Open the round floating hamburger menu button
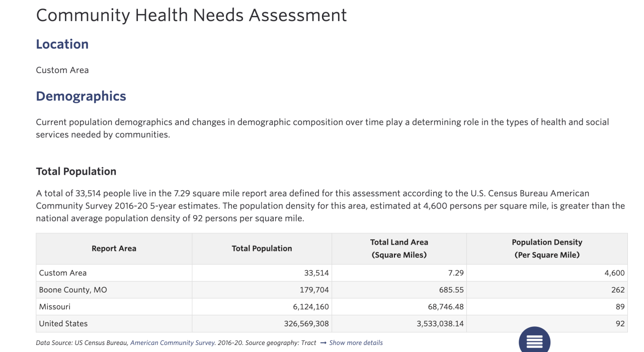644x352 pixels. click(534, 341)
